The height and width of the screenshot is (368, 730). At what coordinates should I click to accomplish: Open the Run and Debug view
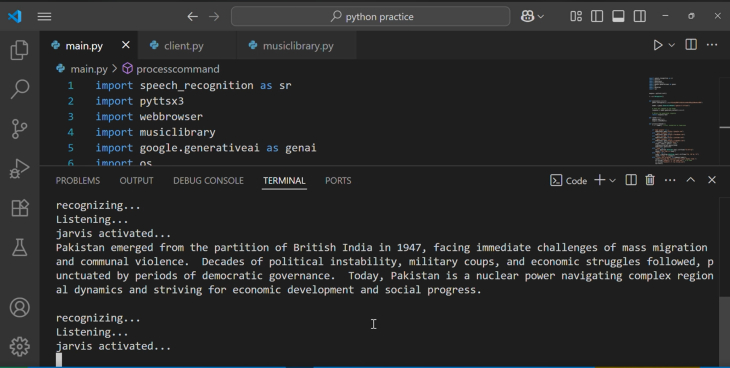[20, 168]
